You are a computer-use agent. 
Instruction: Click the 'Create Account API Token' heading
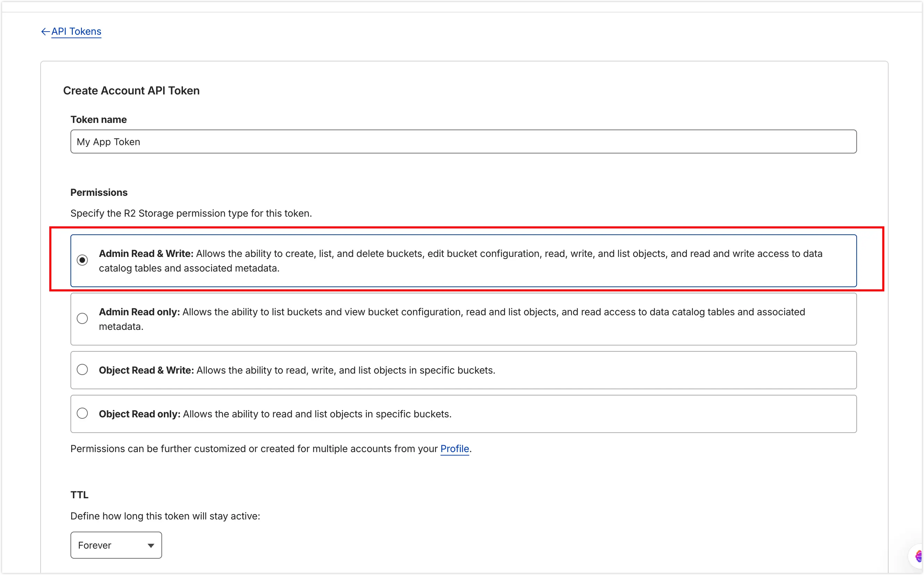[x=131, y=91]
